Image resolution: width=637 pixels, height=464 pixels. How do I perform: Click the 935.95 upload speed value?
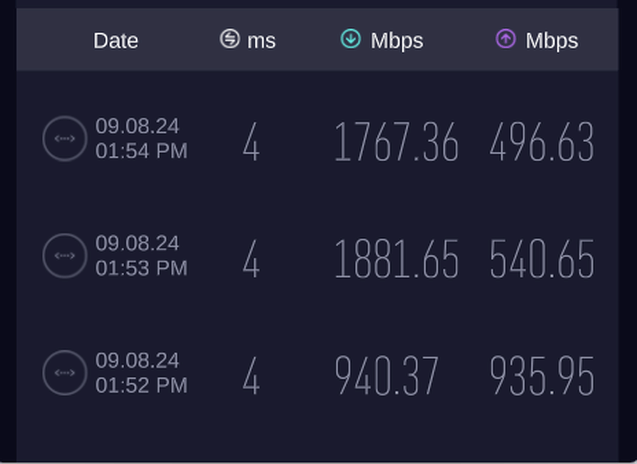(542, 376)
